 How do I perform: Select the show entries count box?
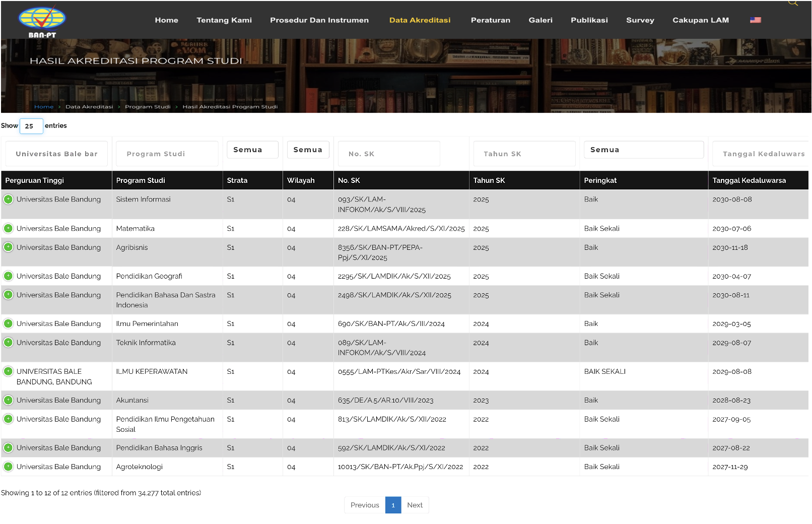point(31,126)
